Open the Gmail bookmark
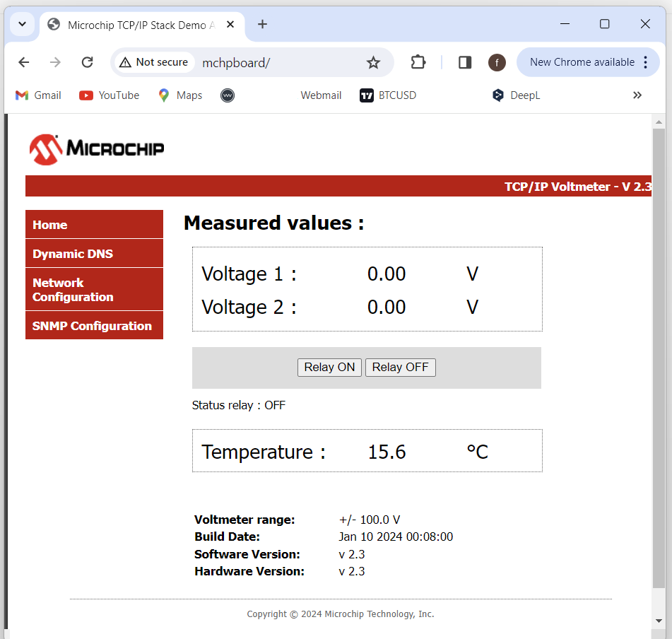Viewport: 672px width, 639px height. pos(38,95)
